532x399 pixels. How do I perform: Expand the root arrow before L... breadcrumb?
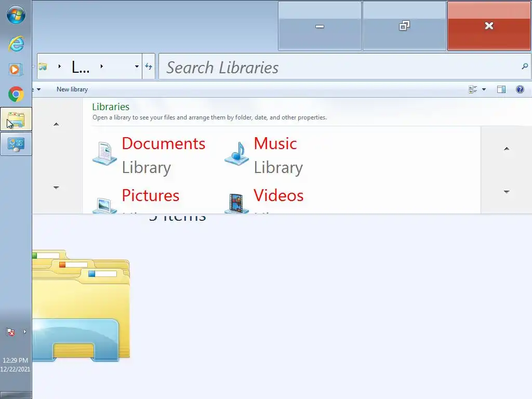click(x=60, y=66)
